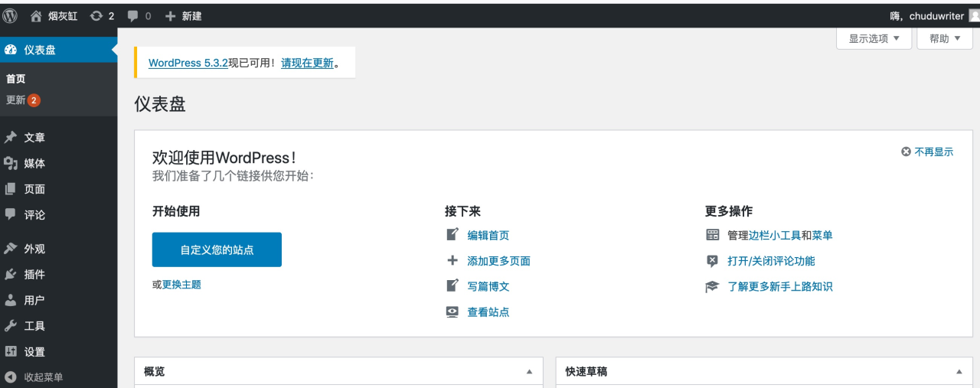Image resolution: width=980 pixels, height=388 pixels.
Task: Click the 概览 panel heading
Action: 155,372
